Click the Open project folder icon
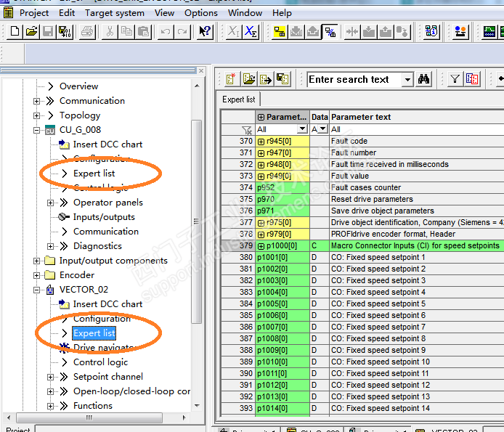The image size is (504, 432). click(31, 31)
